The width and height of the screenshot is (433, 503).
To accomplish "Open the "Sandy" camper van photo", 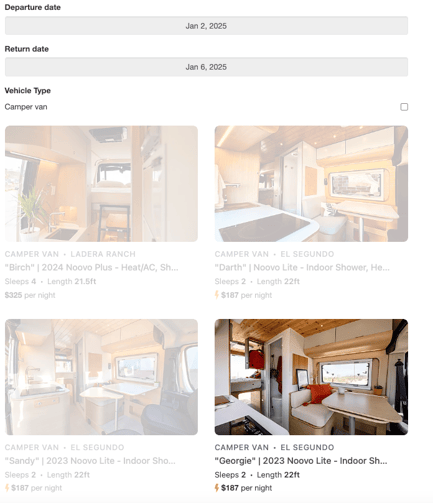I will point(101,377).
